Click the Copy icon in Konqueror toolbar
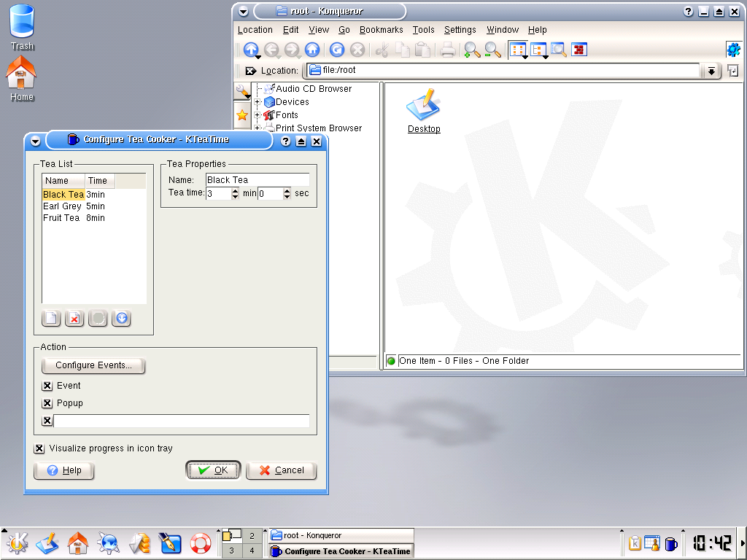The height and width of the screenshot is (560, 747). click(403, 50)
